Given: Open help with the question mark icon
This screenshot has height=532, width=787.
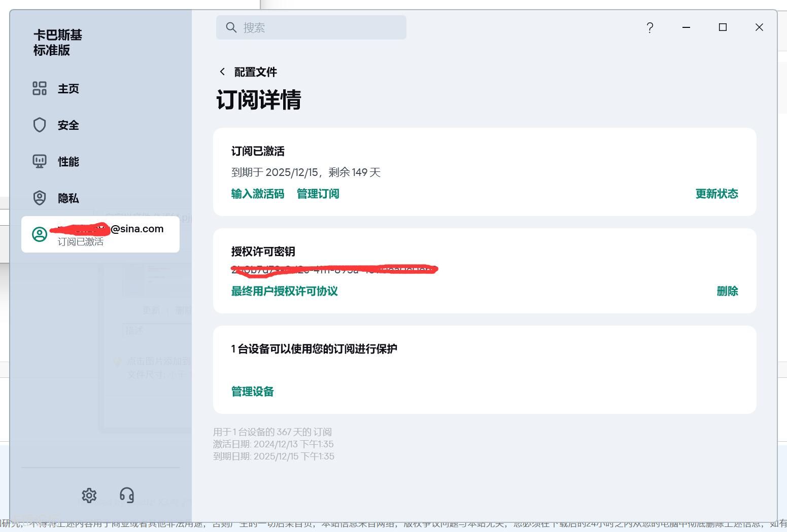Looking at the screenshot, I should point(650,27).
